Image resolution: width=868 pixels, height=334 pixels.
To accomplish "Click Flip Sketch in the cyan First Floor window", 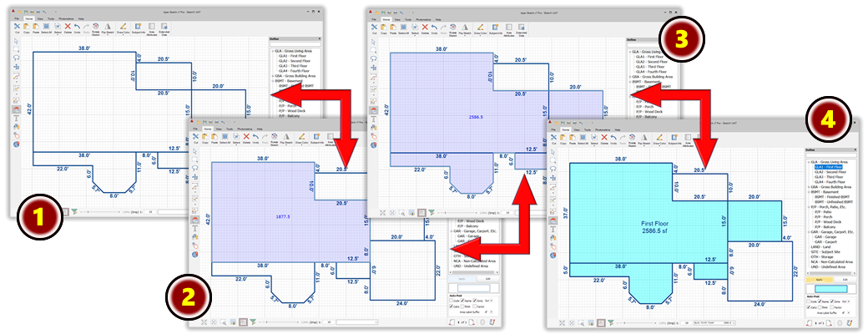I will coord(643,139).
